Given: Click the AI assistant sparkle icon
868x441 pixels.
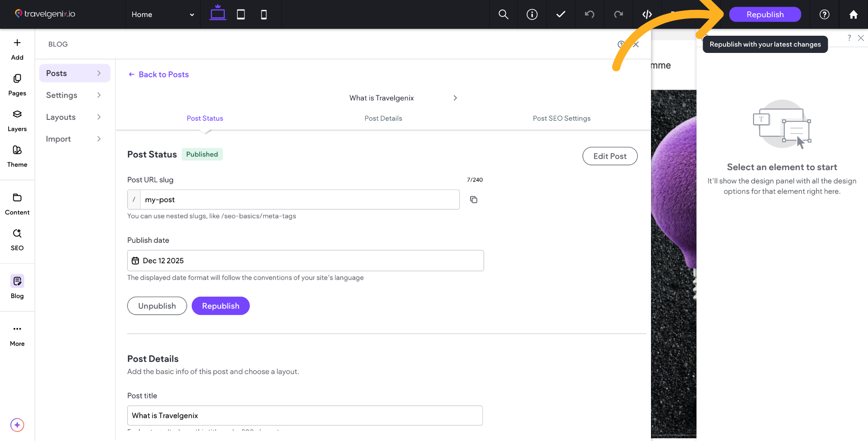Looking at the screenshot, I should click(17, 425).
